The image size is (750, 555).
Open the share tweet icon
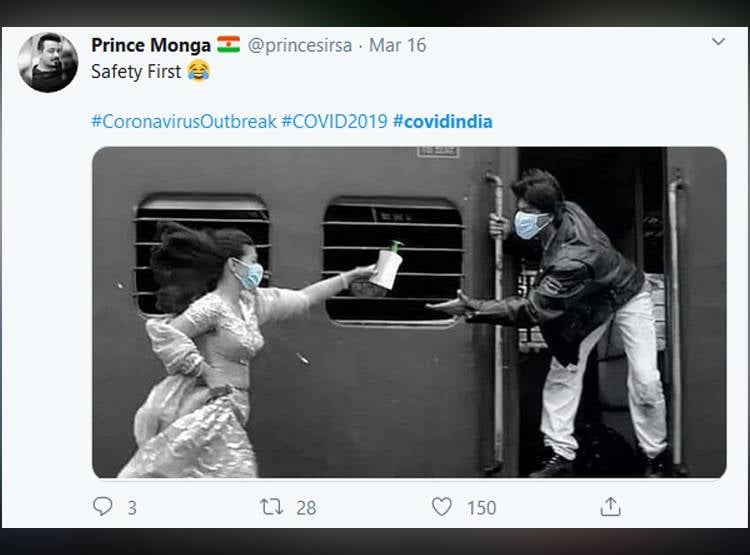(x=610, y=507)
